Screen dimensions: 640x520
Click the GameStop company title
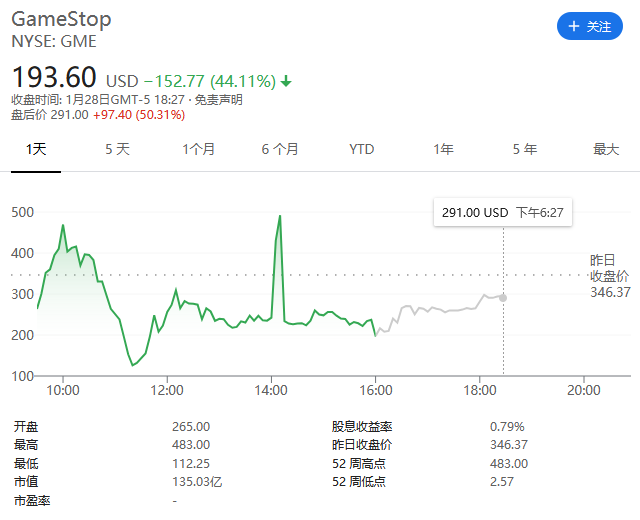coord(61,20)
